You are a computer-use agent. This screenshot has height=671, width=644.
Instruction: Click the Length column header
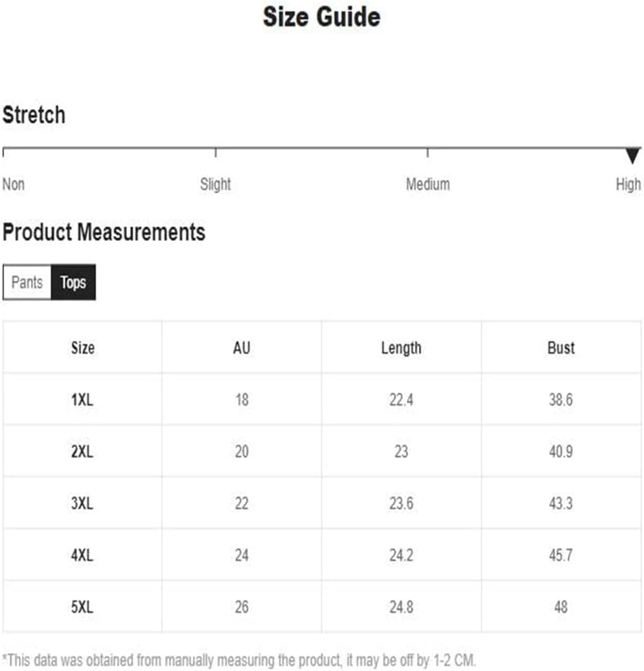tap(401, 348)
